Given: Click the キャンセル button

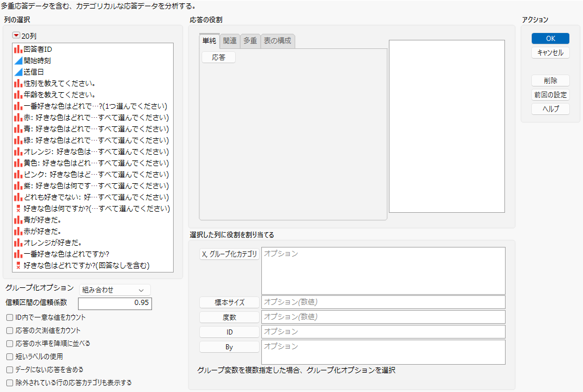Looking at the screenshot, I should pyautogui.click(x=551, y=53).
